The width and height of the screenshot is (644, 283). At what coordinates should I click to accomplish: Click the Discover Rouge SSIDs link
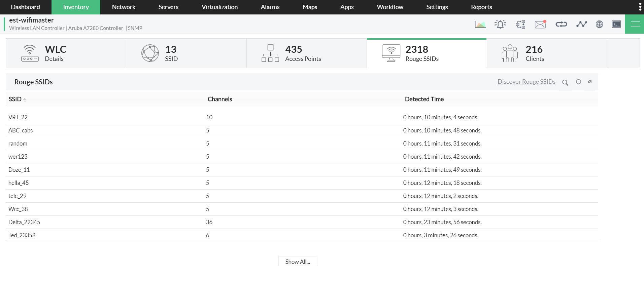click(527, 82)
